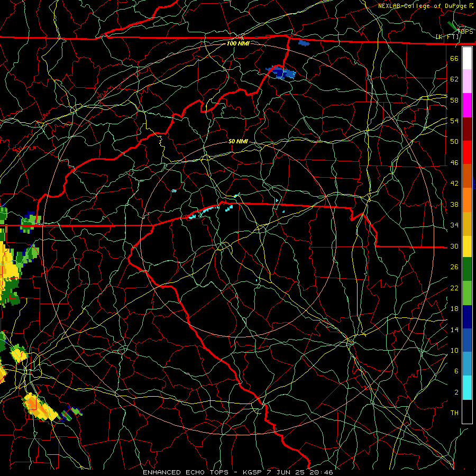Click the 'NEXLAB-College of DuPage' credit text
476x476 pixels.
pos(422,6)
